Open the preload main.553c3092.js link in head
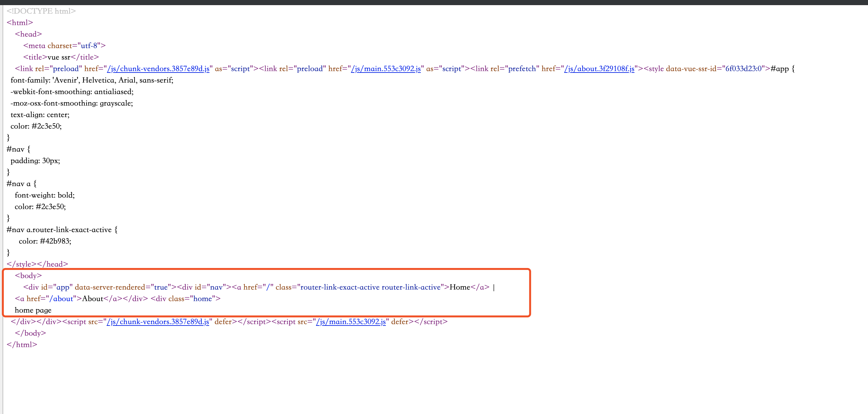The height and width of the screenshot is (414, 868). coord(386,69)
